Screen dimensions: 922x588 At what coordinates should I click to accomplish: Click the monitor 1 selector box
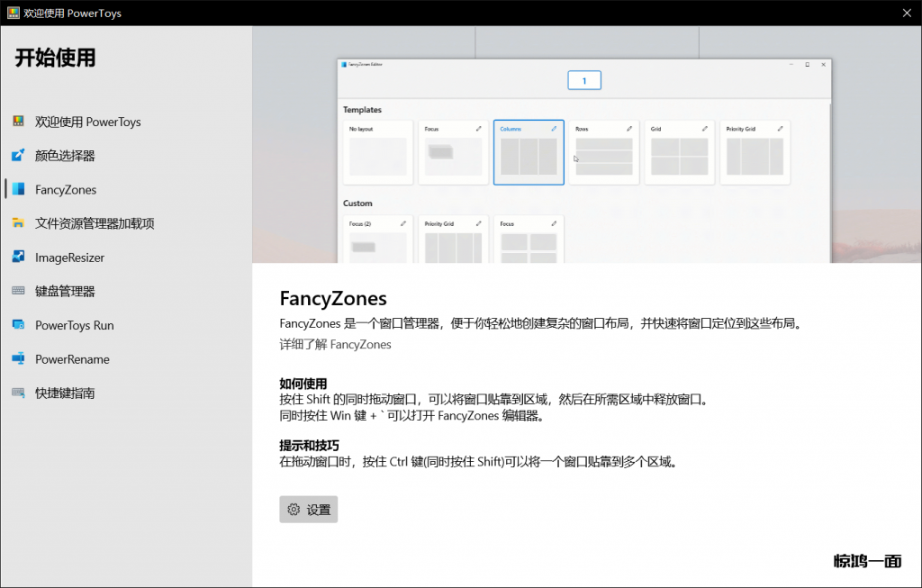[584, 81]
